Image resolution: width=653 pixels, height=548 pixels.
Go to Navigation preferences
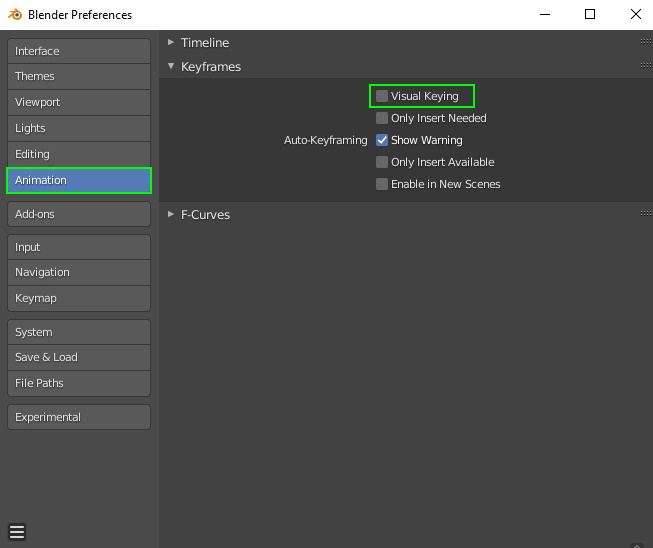tap(79, 273)
